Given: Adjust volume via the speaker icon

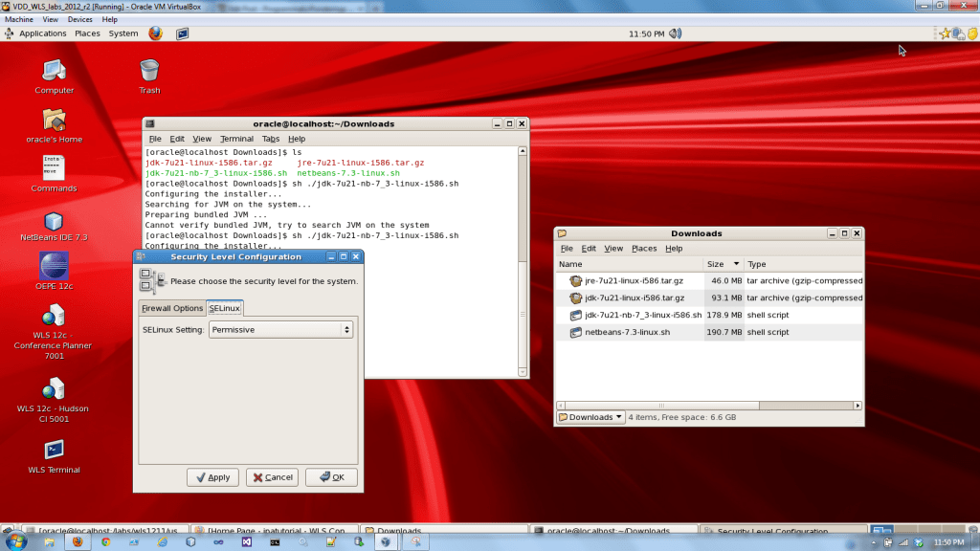Looking at the screenshot, I should [x=676, y=32].
